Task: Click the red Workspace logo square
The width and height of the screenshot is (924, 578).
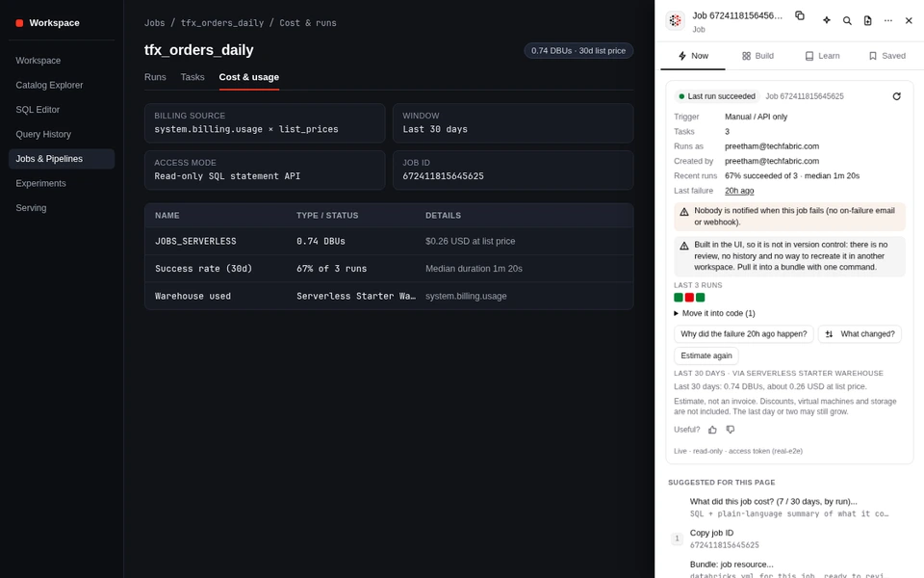Action: point(19,23)
